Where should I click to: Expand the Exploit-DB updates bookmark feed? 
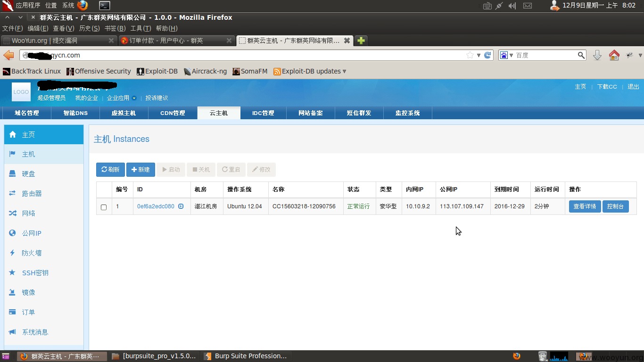[309, 71]
